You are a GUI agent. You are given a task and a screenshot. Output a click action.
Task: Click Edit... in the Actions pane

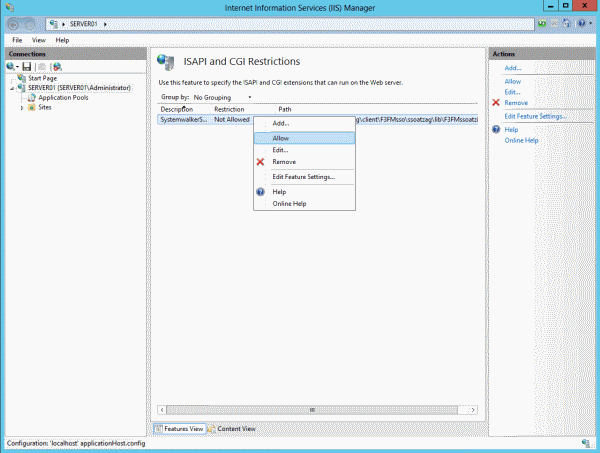512,92
